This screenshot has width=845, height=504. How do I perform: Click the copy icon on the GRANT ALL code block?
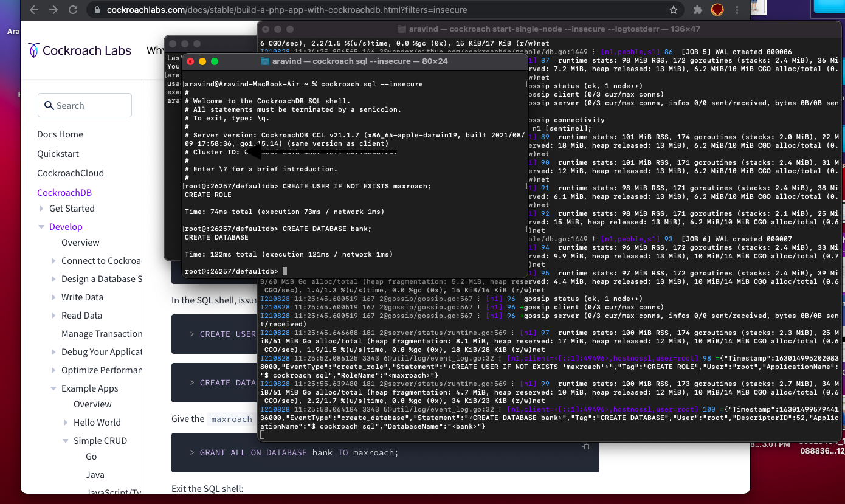click(x=585, y=446)
